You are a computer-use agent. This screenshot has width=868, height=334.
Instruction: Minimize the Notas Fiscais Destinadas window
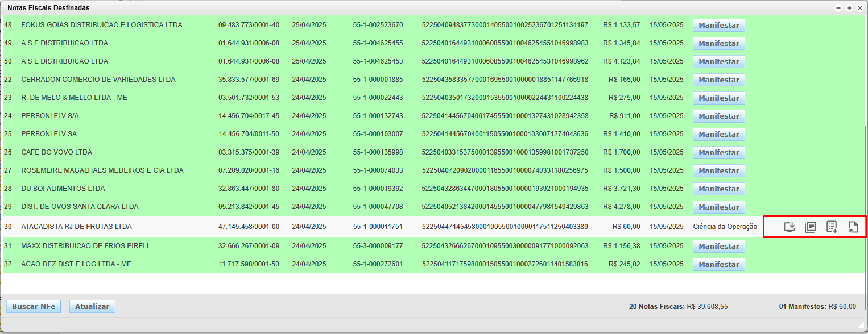[x=839, y=8]
